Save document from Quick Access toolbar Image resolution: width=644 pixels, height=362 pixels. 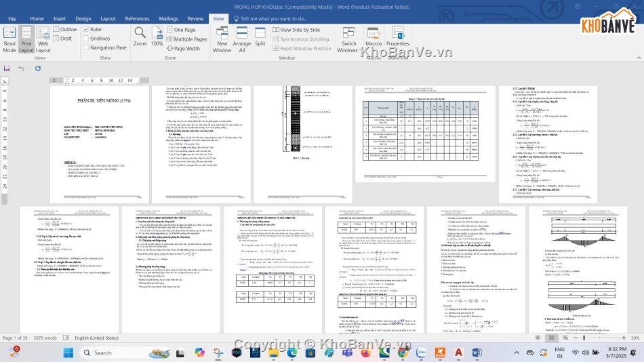click(7, 68)
